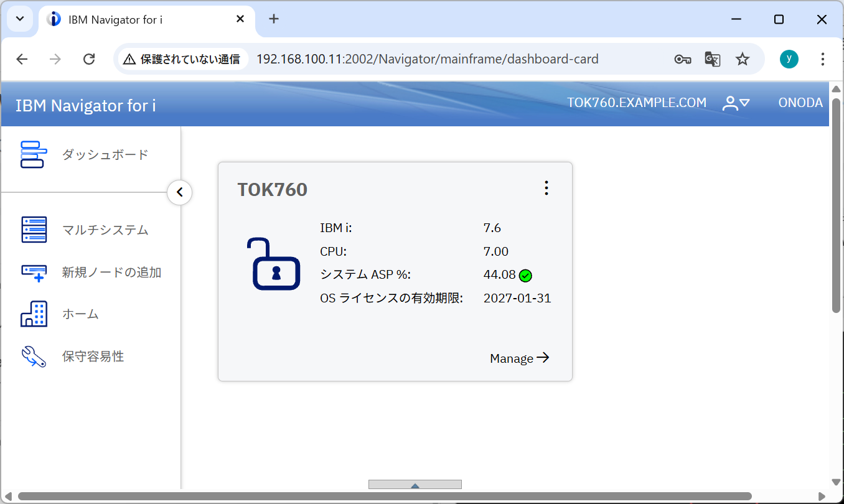Reload the page
844x504 pixels.
89,59
